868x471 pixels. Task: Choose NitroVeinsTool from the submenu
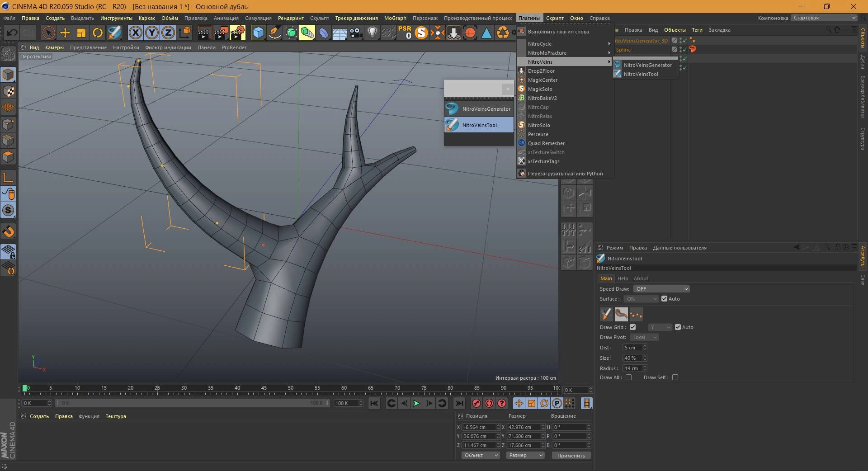[646, 74]
